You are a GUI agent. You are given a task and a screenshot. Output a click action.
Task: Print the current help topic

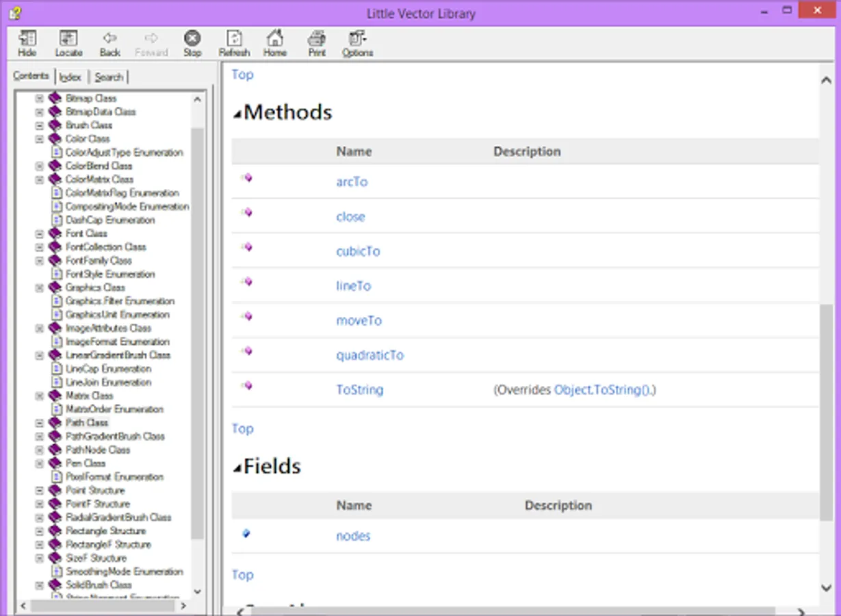[x=316, y=43]
